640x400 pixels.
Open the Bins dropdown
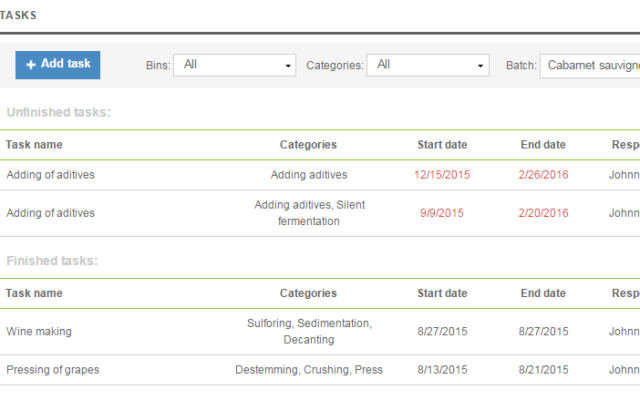tap(234, 65)
